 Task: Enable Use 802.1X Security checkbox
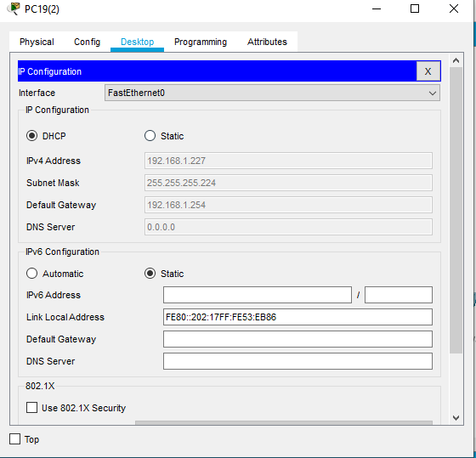pos(32,408)
